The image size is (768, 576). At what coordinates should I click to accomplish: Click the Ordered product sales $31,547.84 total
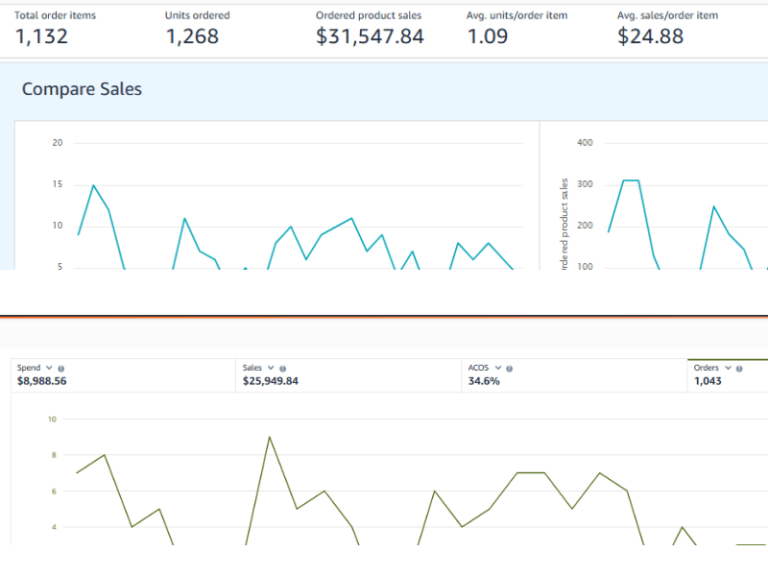pos(369,36)
